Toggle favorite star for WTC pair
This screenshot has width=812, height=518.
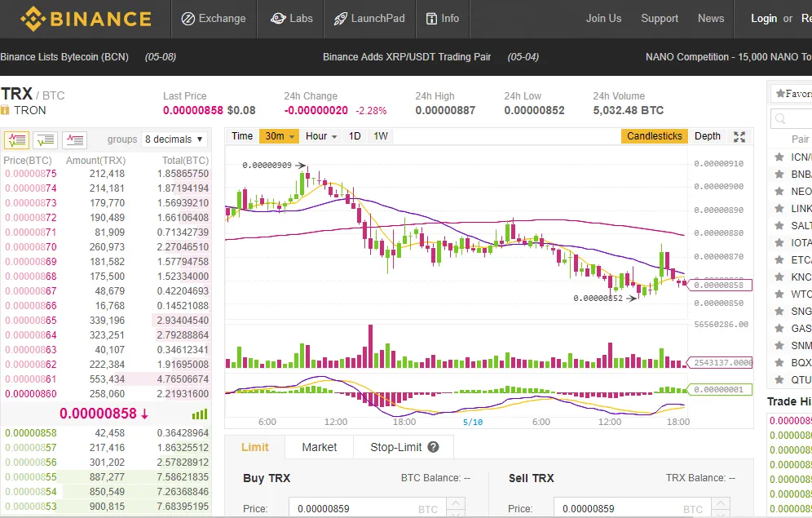(779, 294)
